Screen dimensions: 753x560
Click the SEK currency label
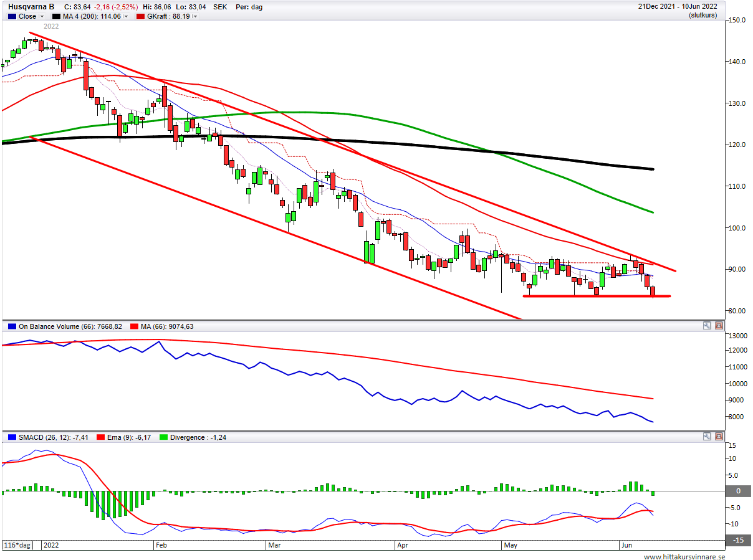(220, 7)
